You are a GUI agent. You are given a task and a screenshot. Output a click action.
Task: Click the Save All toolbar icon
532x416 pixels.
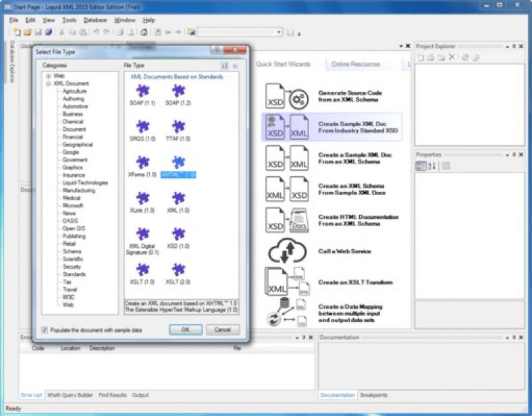pyautogui.click(x=49, y=32)
